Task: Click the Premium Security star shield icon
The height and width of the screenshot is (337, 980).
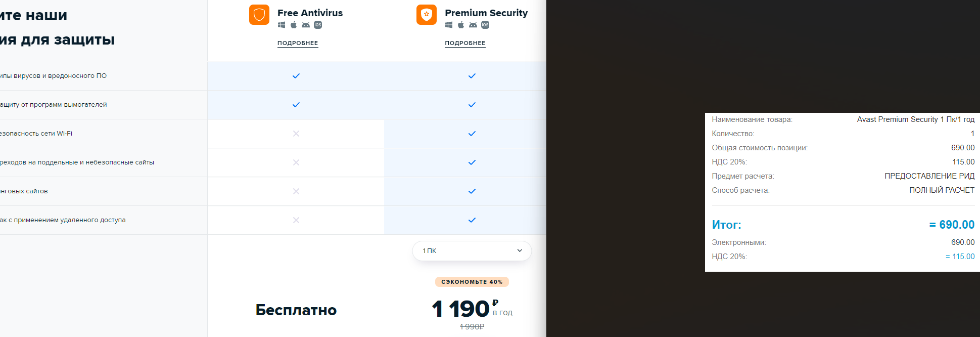Action: pos(427,15)
